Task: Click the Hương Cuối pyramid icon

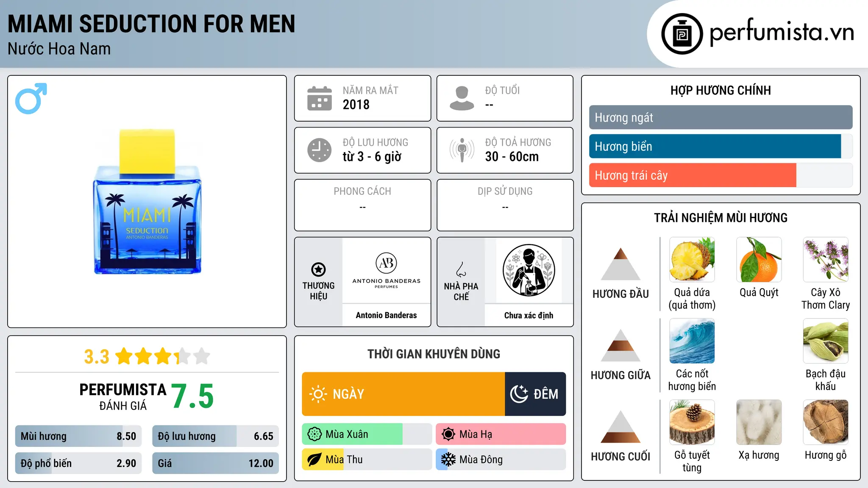Action: (x=621, y=427)
